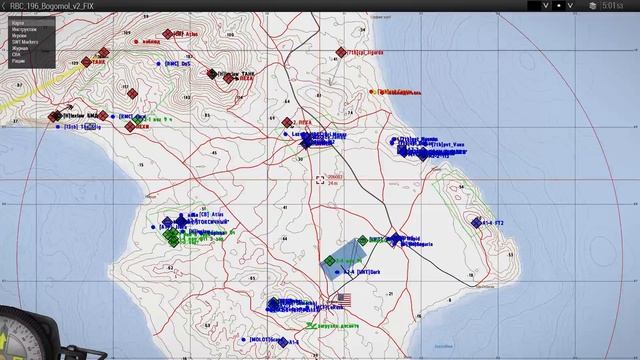Click the 5:01 mission time display
The height and width of the screenshot is (360, 640).
coord(613,6)
